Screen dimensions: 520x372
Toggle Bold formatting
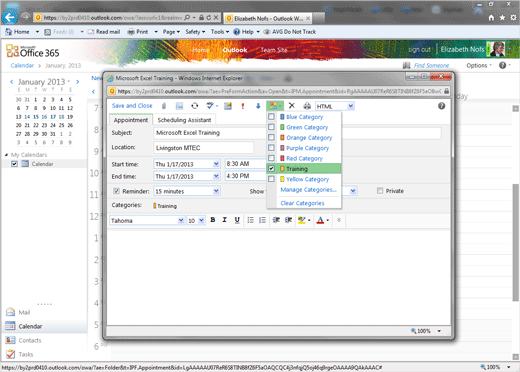point(213,220)
